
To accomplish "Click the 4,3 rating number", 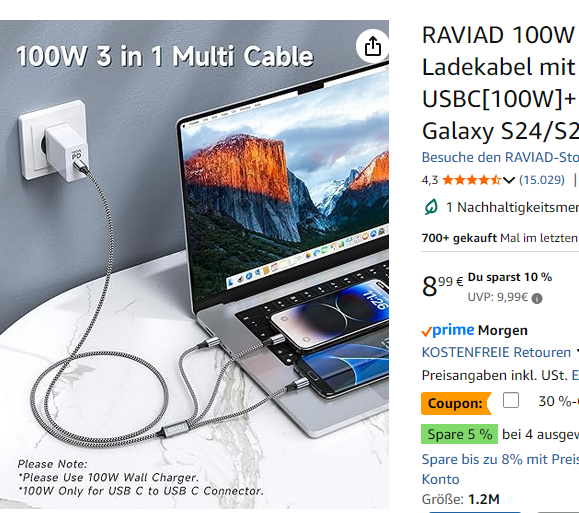I will tap(430, 180).
